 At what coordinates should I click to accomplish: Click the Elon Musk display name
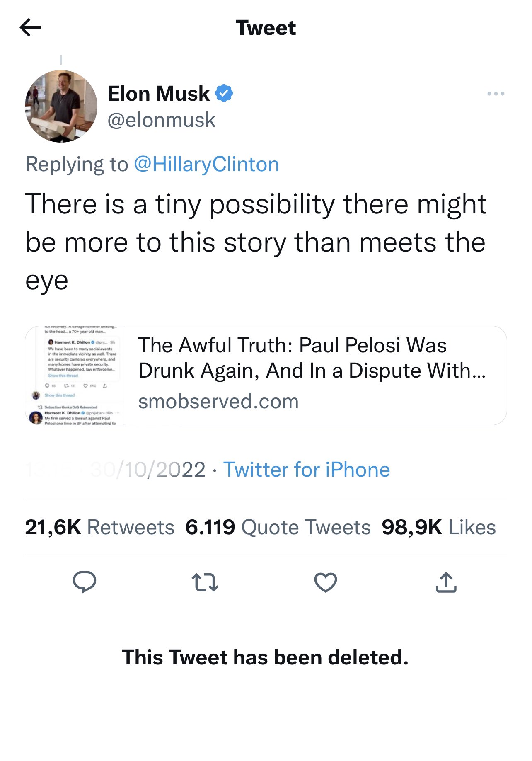click(x=159, y=94)
